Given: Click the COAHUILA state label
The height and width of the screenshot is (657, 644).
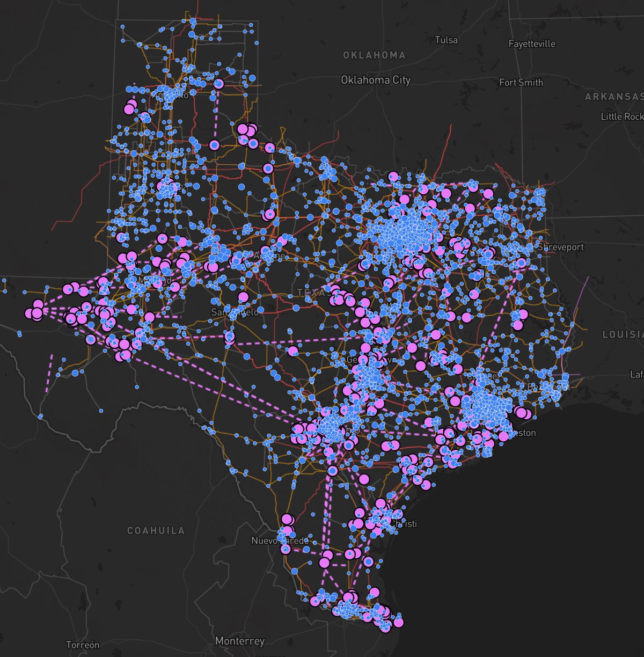Looking at the screenshot, I should [x=156, y=531].
